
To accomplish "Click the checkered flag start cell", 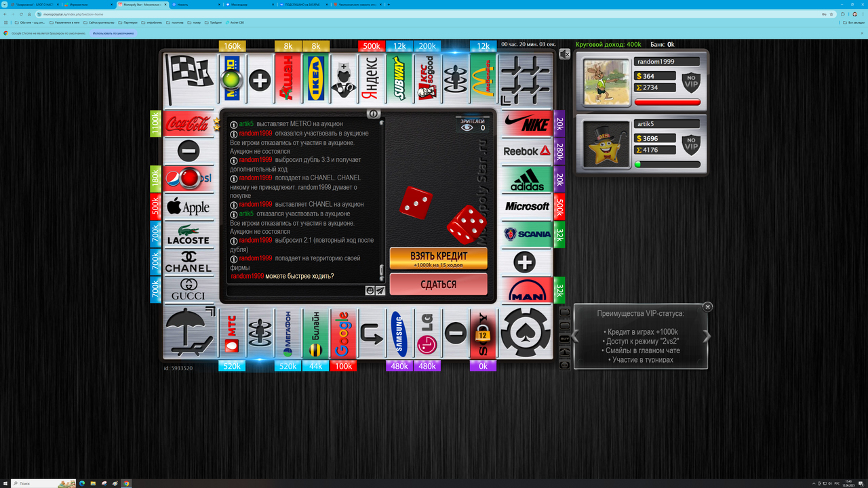I will pyautogui.click(x=189, y=78).
